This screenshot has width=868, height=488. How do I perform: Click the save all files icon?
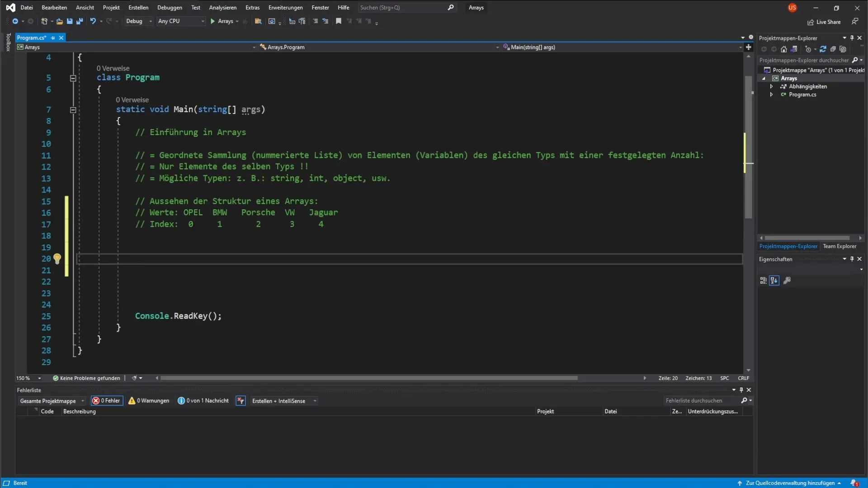point(80,21)
